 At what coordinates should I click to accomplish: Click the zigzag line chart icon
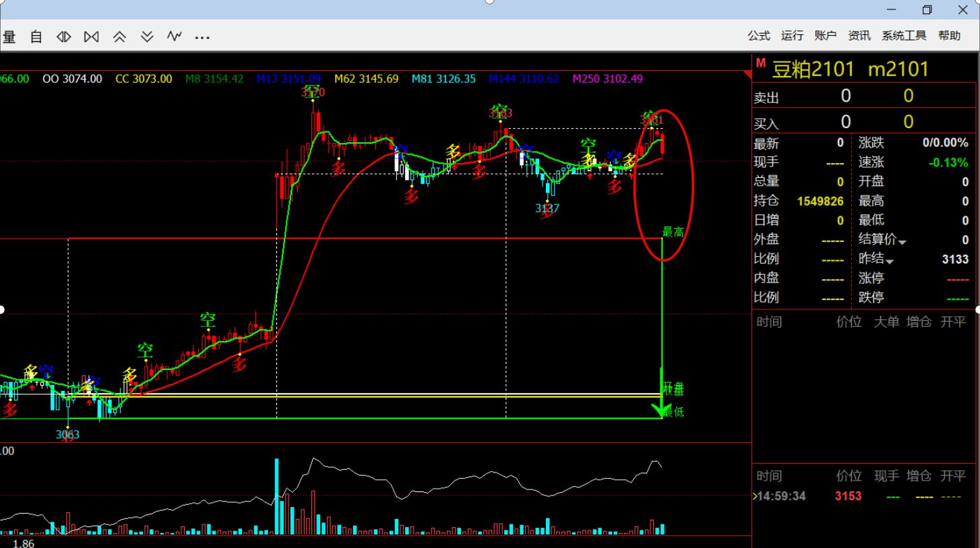tap(175, 36)
